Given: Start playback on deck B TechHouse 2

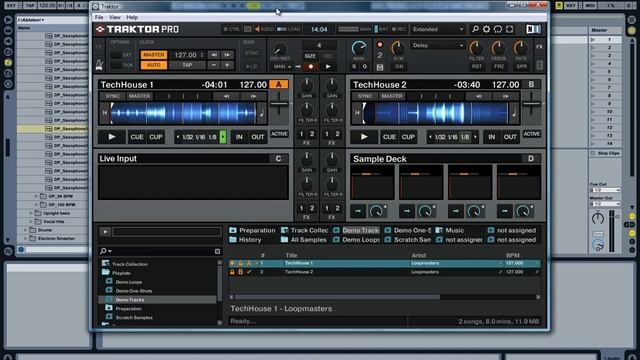Looking at the screenshot, I should 364,137.
